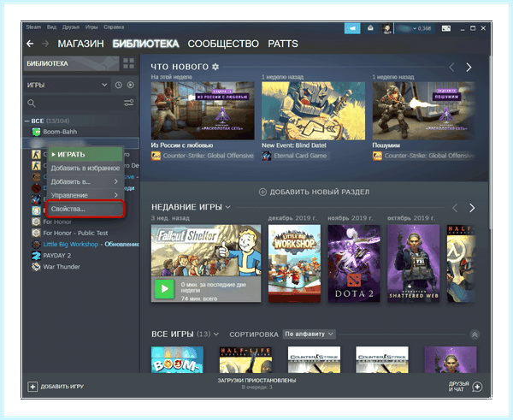Go to the СООБЩЕСТВО tab
Screen dimensions: 513x420
tap(223, 44)
